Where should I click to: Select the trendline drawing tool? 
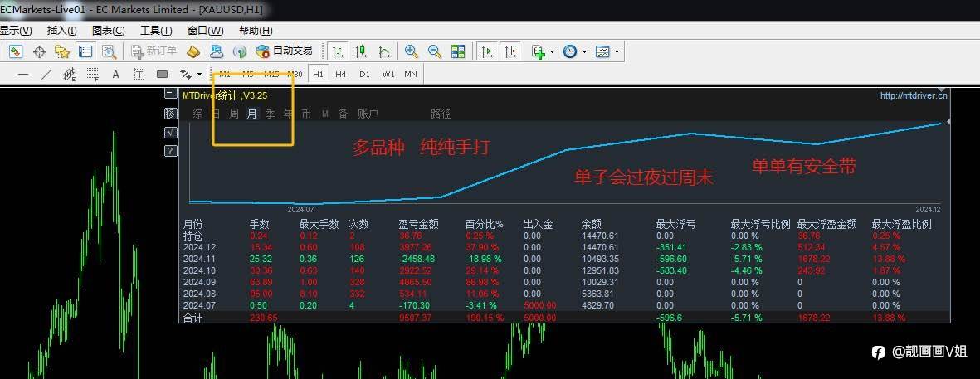click(46, 75)
